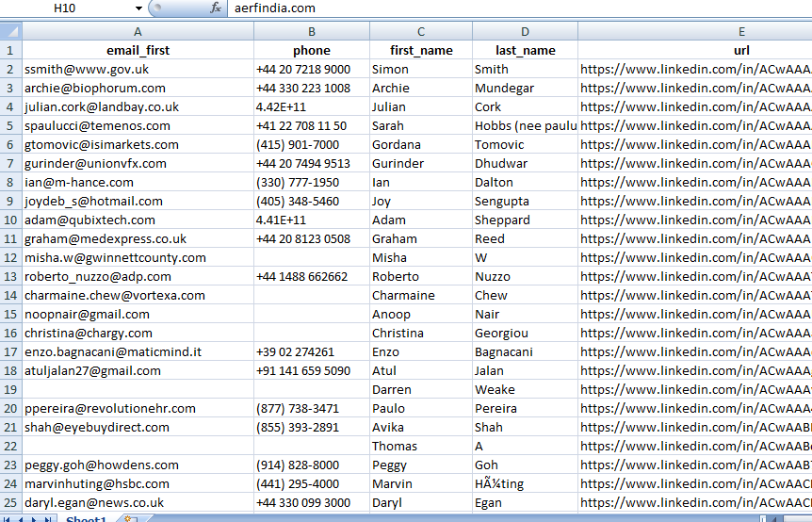Select column C header
The height and width of the screenshot is (522, 812).
point(421,32)
